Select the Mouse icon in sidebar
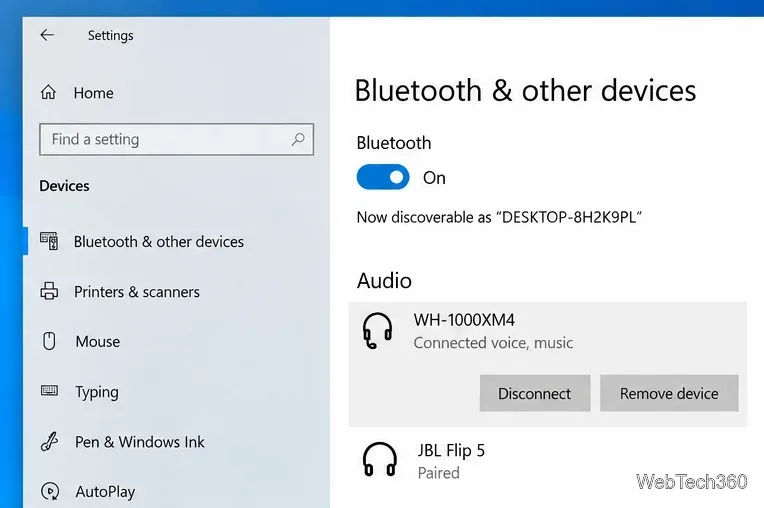This screenshot has height=508, width=764. [49, 341]
